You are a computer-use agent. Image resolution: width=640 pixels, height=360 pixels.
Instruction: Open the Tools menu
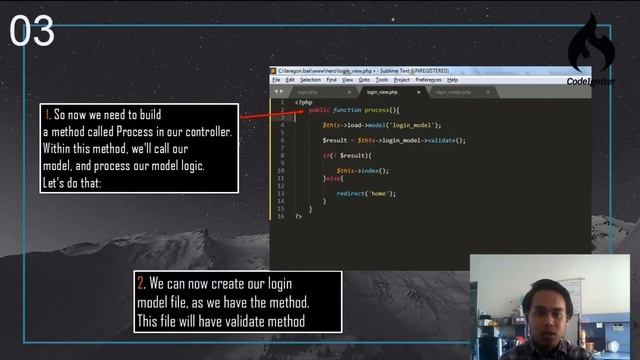click(x=382, y=80)
